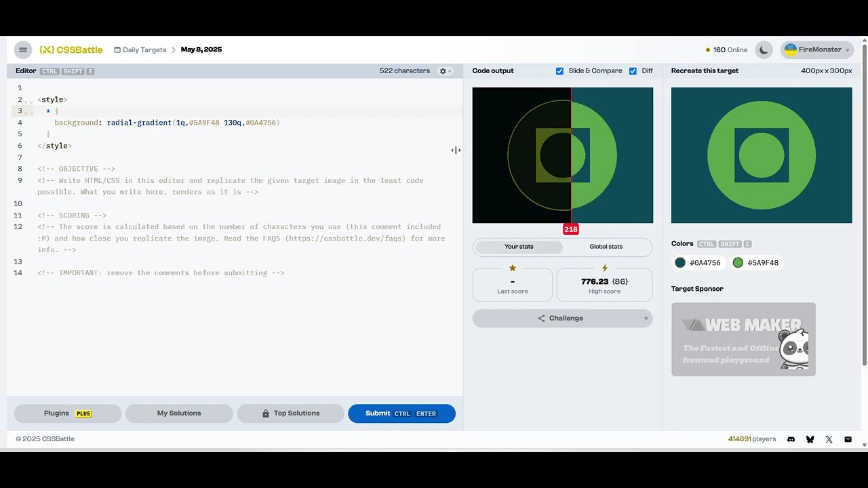This screenshot has width=868, height=488.
Task: Click the target image preview
Action: [762, 155]
